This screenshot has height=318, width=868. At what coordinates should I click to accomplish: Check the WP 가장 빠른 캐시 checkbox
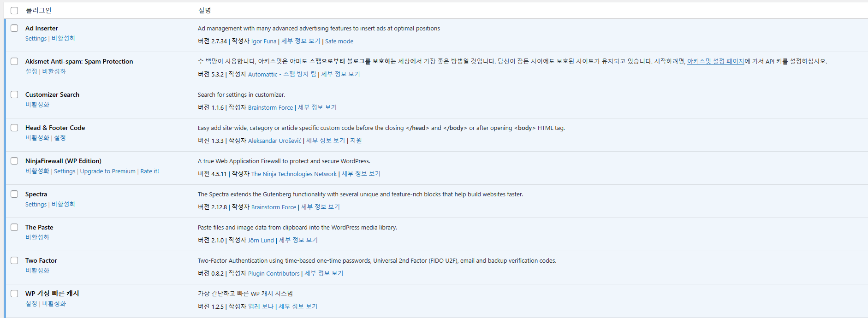coord(14,294)
